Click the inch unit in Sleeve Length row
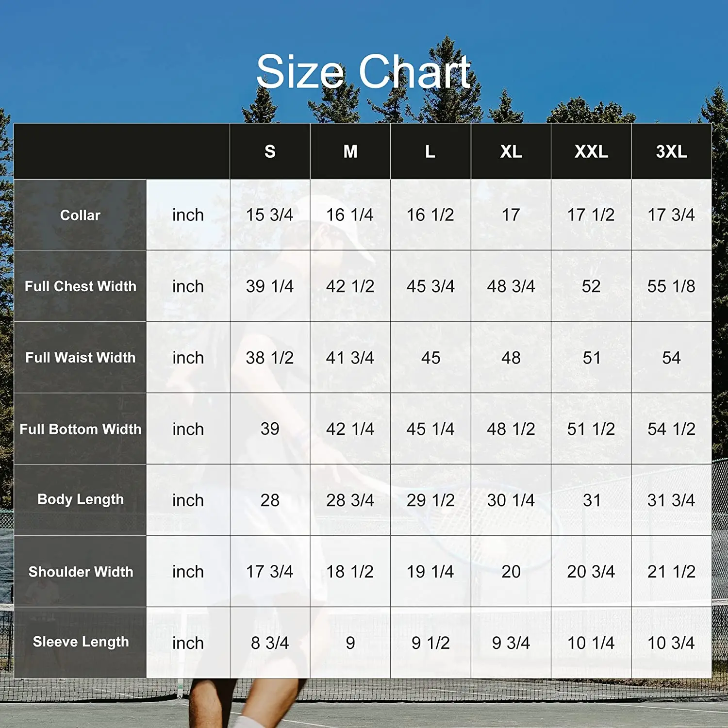This screenshot has width=728, height=728. (x=188, y=643)
